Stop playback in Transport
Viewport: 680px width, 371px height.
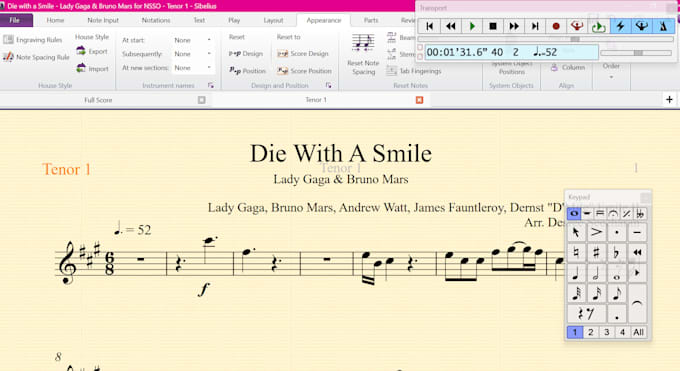493,26
